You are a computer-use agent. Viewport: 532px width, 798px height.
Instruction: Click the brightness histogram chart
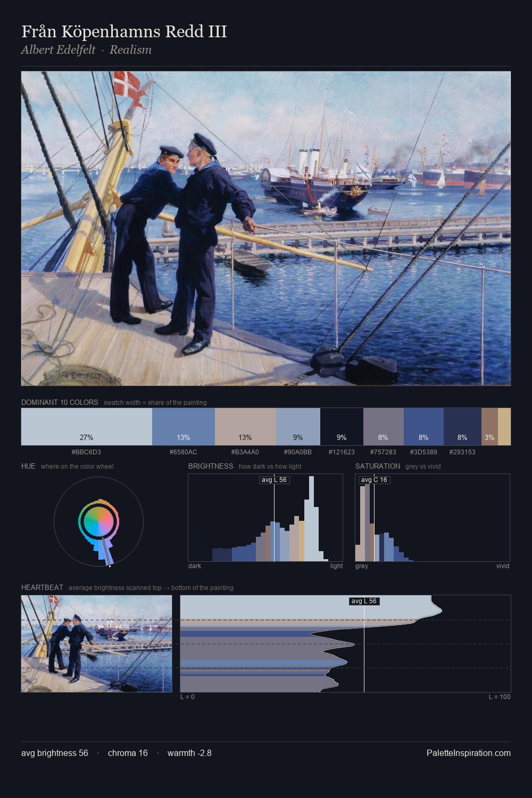click(x=265, y=518)
